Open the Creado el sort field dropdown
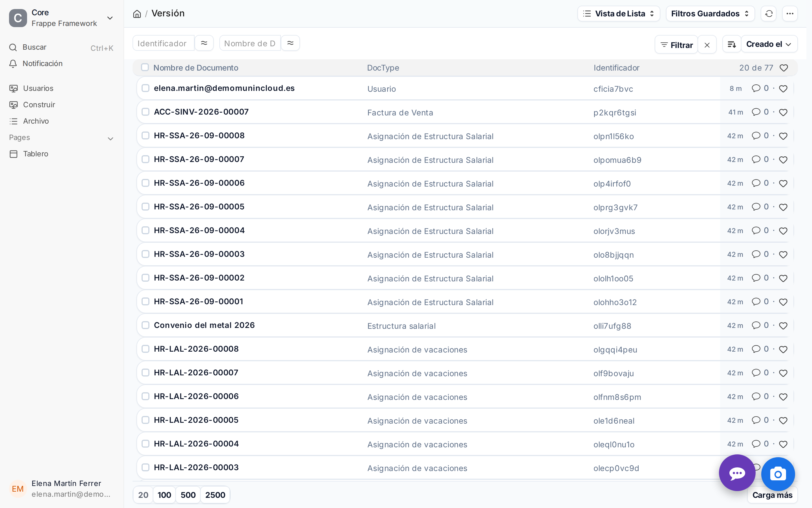 tap(769, 44)
